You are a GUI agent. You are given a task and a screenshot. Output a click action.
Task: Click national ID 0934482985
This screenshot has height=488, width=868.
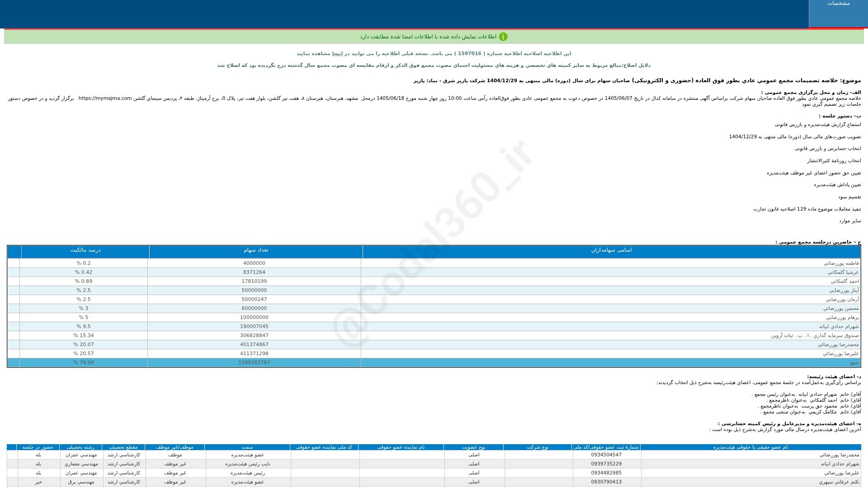click(x=606, y=473)
